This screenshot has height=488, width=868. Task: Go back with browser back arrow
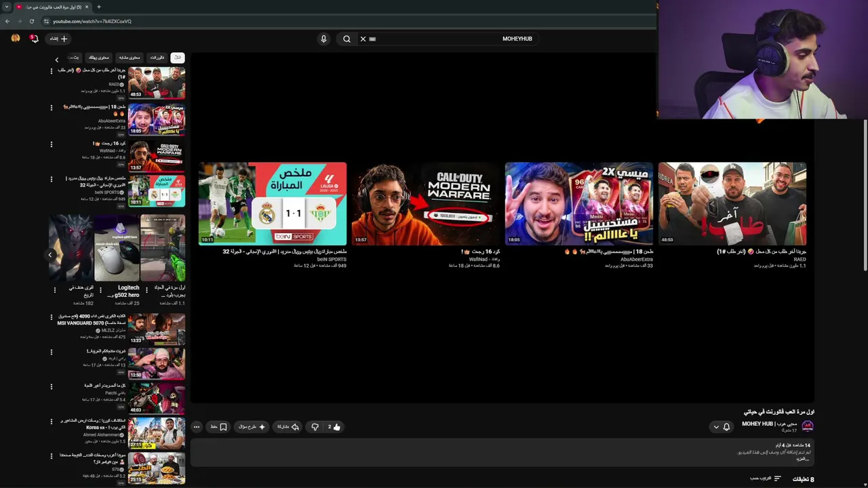pos(7,21)
